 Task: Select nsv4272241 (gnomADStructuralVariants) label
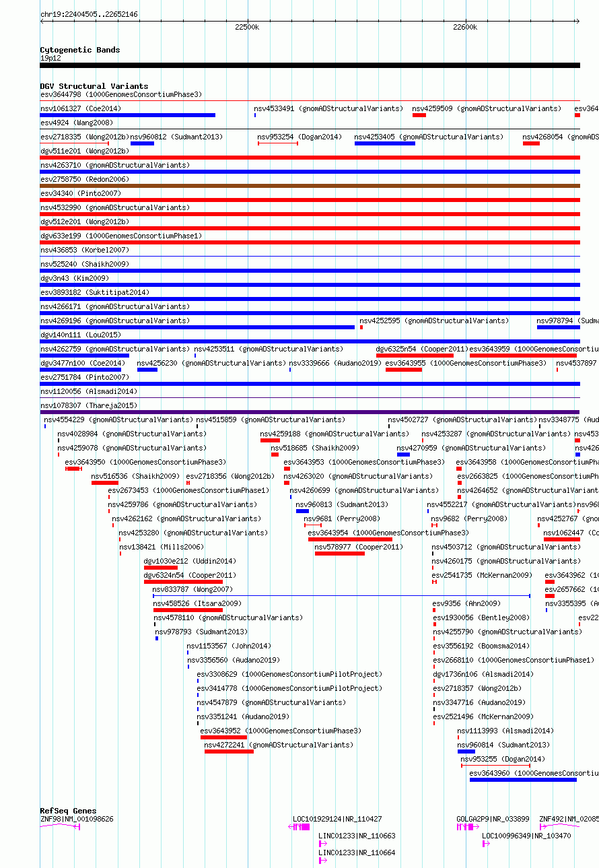(x=279, y=745)
